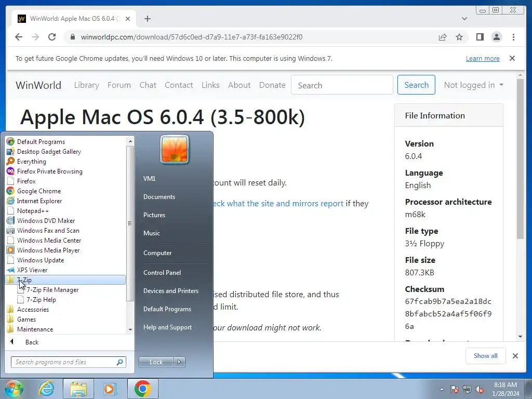Launch Desktop Gadget Gallery
Viewport: 532px width, 399px height.
[49, 151]
